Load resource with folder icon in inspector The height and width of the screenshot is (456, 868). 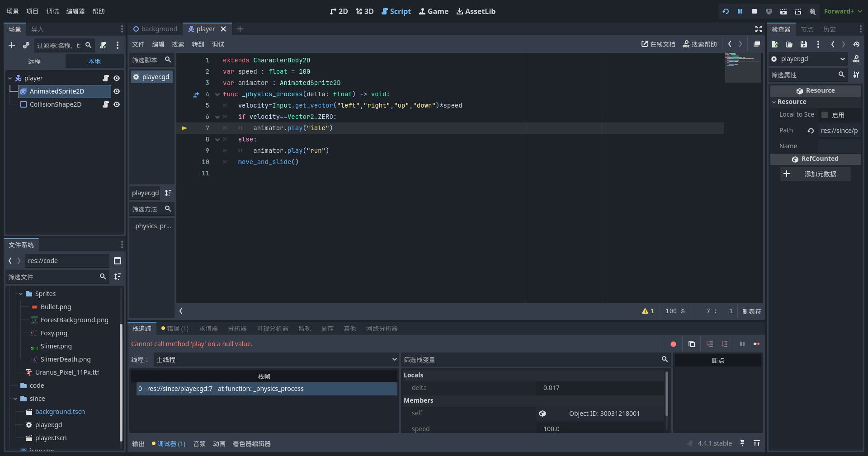(x=789, y=44)
